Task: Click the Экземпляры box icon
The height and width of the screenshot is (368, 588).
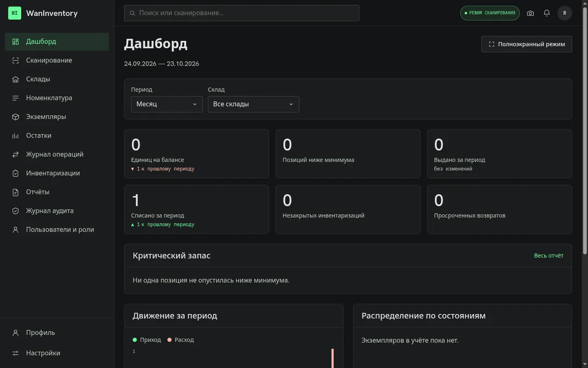Action: [x=16, y=117]
